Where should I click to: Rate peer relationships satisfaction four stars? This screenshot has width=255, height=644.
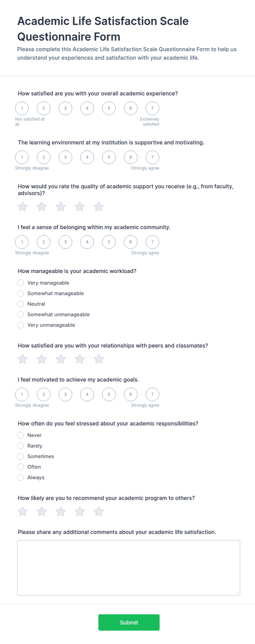tap(80, 359)
